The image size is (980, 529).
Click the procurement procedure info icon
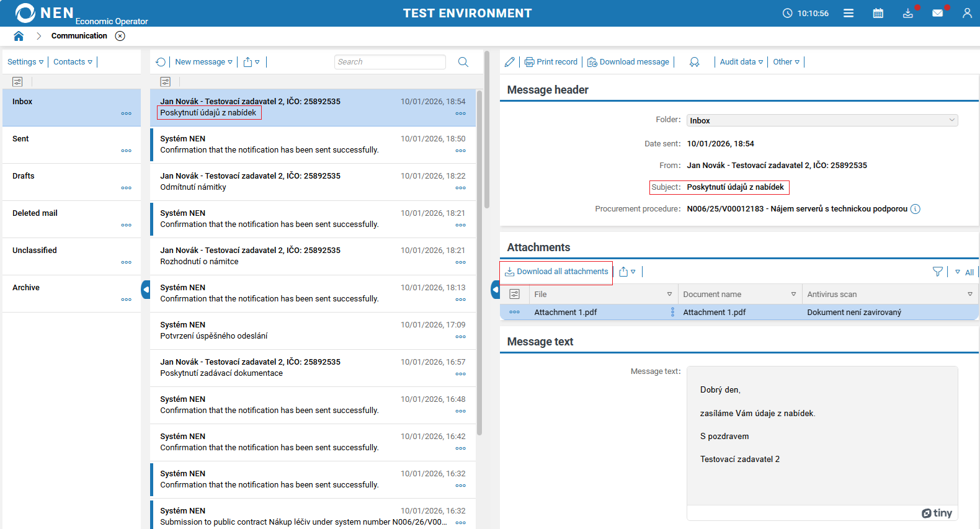pos(915,209)
